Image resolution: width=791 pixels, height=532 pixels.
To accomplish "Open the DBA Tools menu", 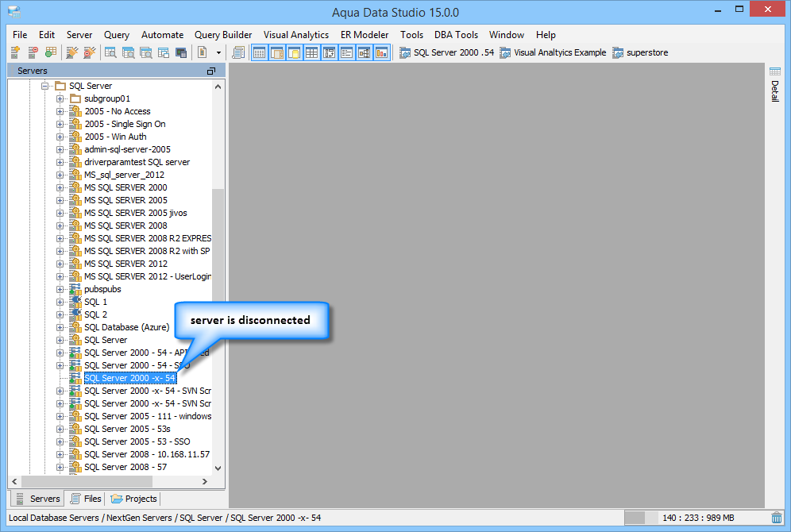I will click(x=456, y=35).
